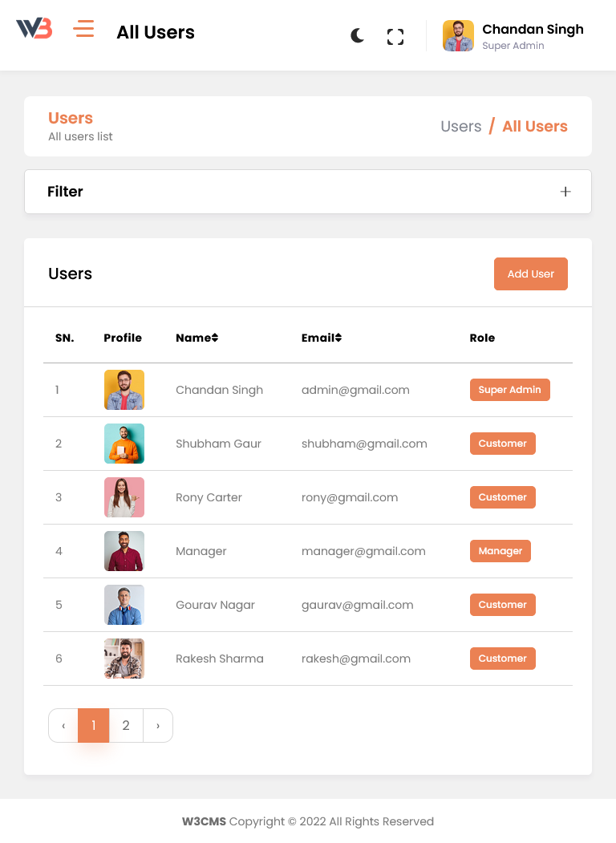Click the W3 logo icon
Viewport: 616px width, 843px height.
point(34,29)
